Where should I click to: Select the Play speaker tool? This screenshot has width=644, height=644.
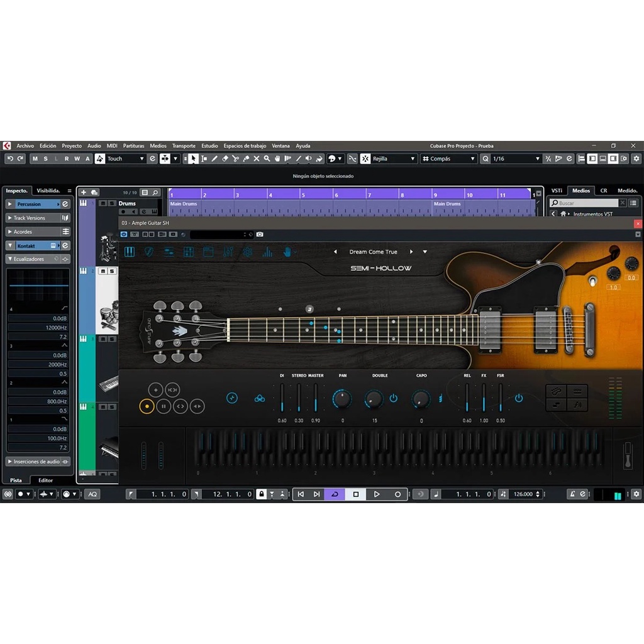point(308,158)
